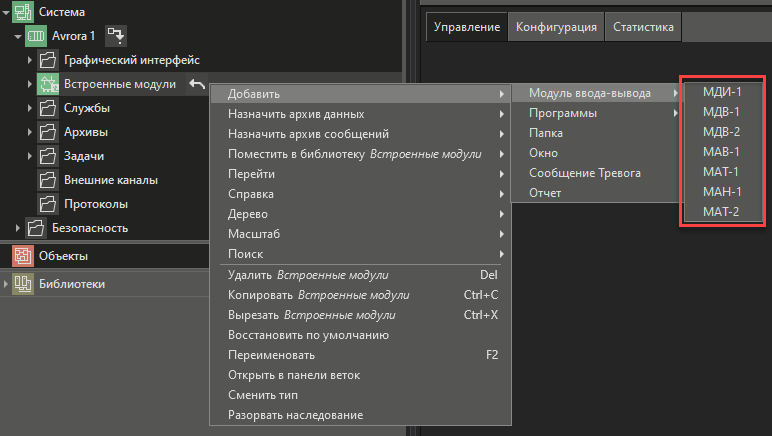The height and width of the screenshot is (436, 772).
Task: Click the Система root node icon
Action: pos(23,12)
